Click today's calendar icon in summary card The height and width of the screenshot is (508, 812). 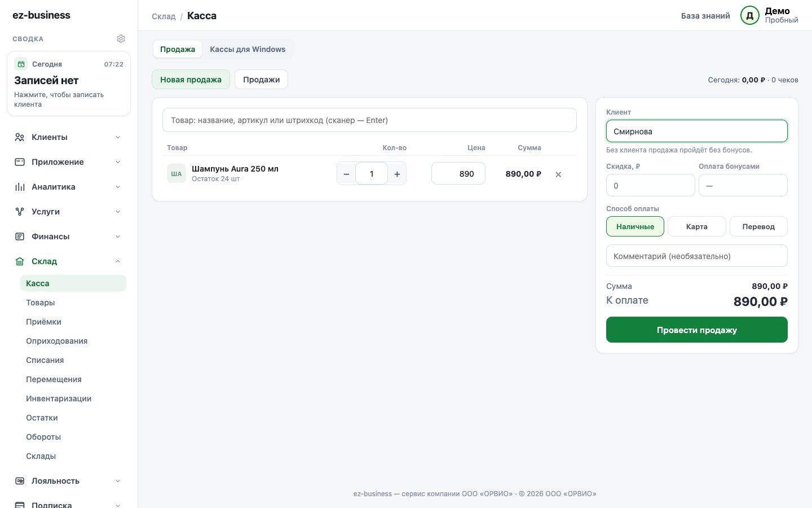pos(21,64)
